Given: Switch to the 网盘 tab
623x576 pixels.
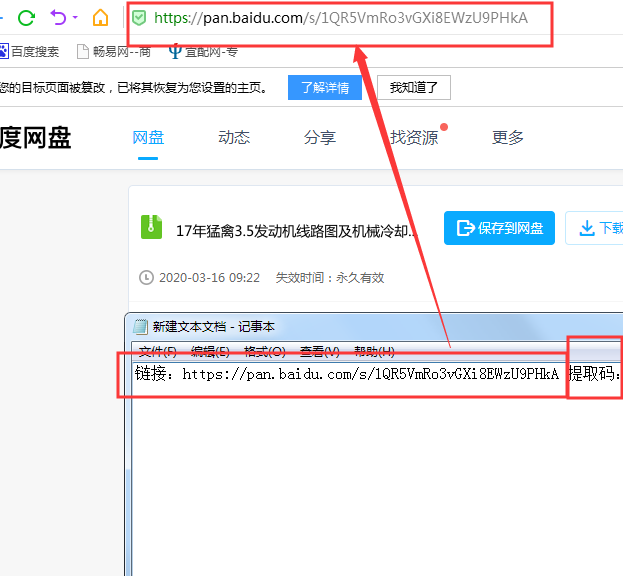Looking at the screenshot, I should [x=148, y=138].
